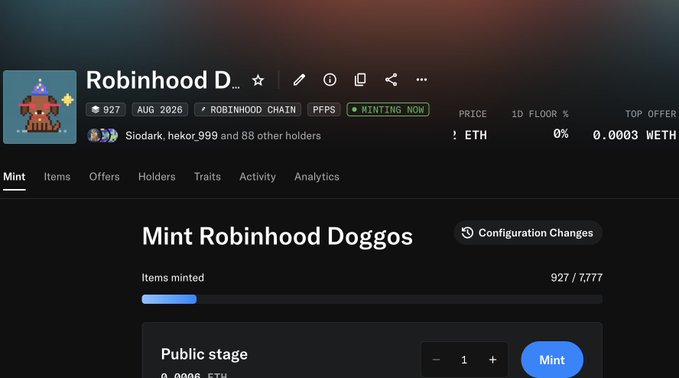Click the PFPS category badge

click(x=324, y=110)
